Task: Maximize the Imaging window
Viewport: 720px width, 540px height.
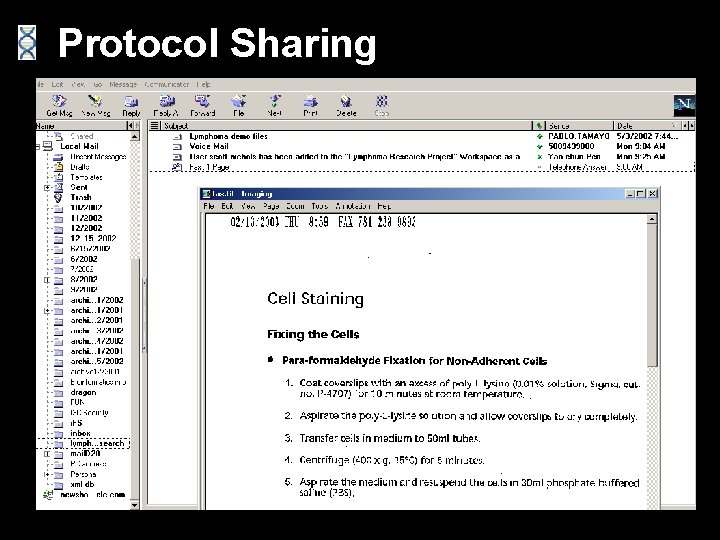Action: 641,194
